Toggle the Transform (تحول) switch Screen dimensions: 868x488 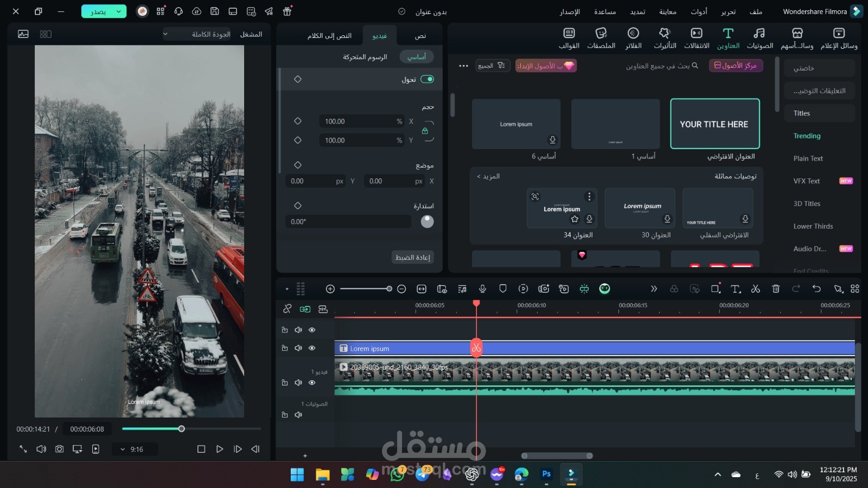click(x=427, y=79)
